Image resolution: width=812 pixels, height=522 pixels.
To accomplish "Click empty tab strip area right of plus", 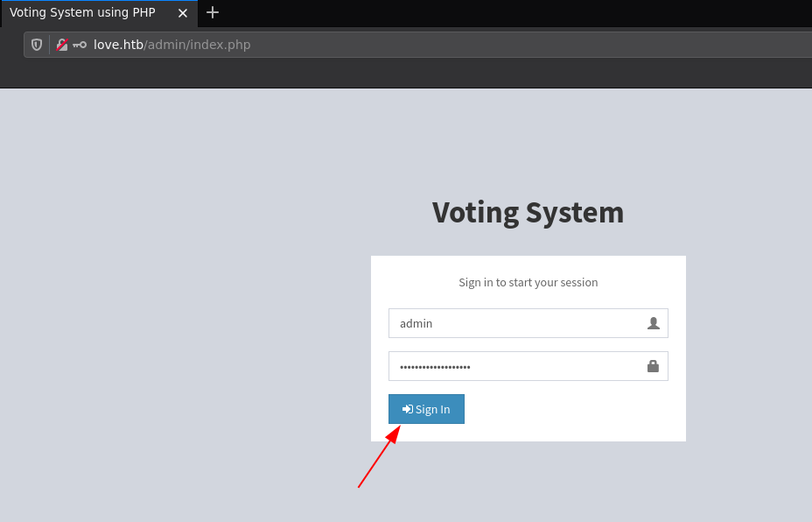I will click(525, 12).
